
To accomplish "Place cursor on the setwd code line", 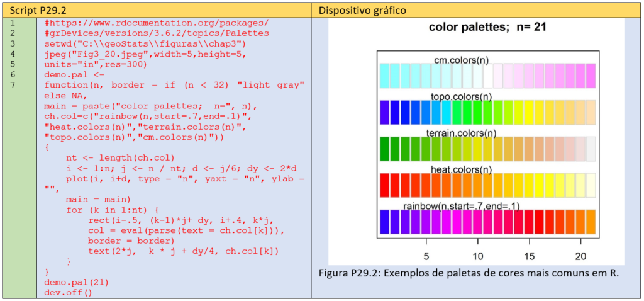I will (x=145, y=43).
